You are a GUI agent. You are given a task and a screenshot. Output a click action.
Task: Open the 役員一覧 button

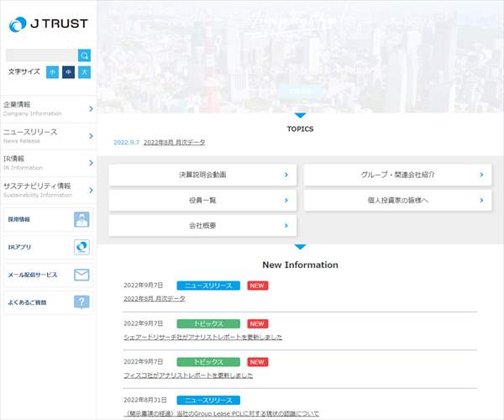[x=202, y=200]
